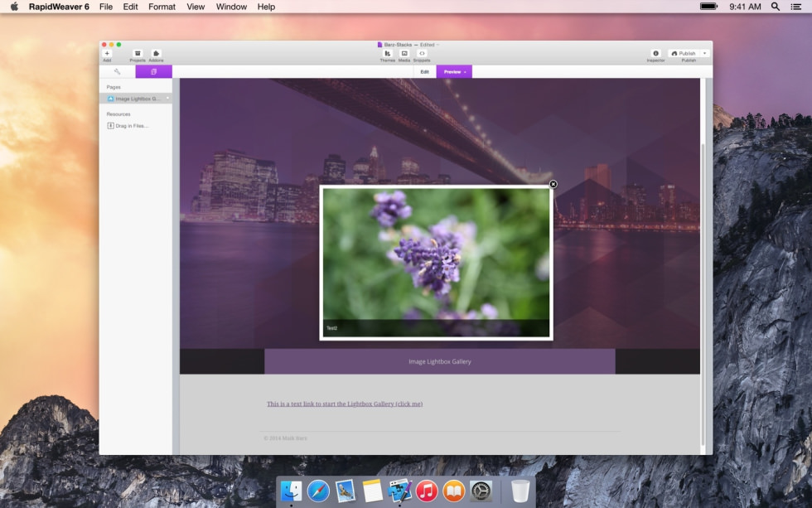Click the 9:41 AM clock
This screenshot has height=508, width=812.
pos(745,7)
